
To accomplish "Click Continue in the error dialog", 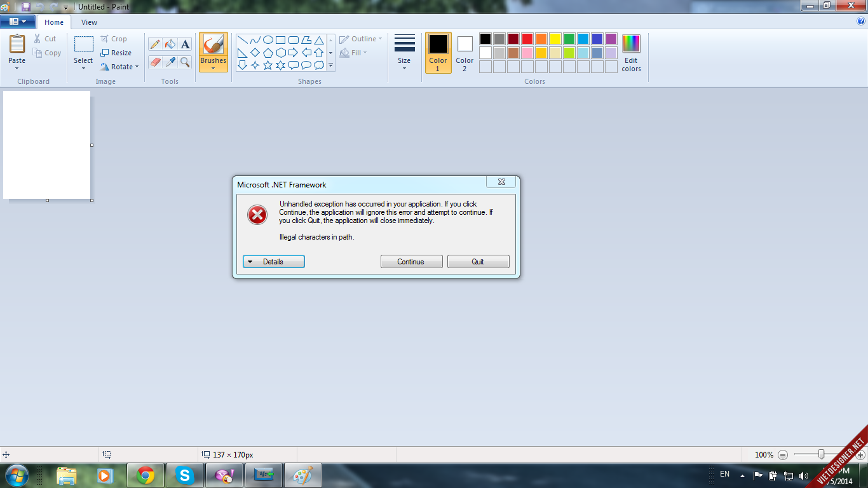I will pos(411,262).
